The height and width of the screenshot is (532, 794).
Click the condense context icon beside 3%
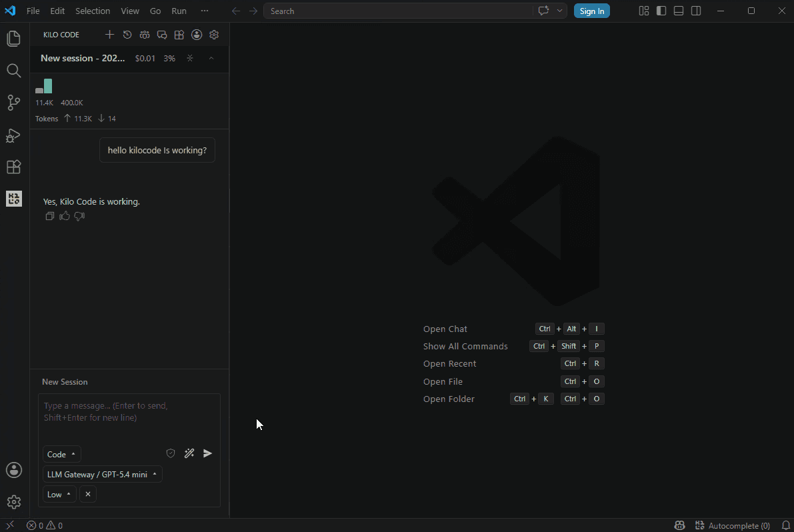coord(190,58)
